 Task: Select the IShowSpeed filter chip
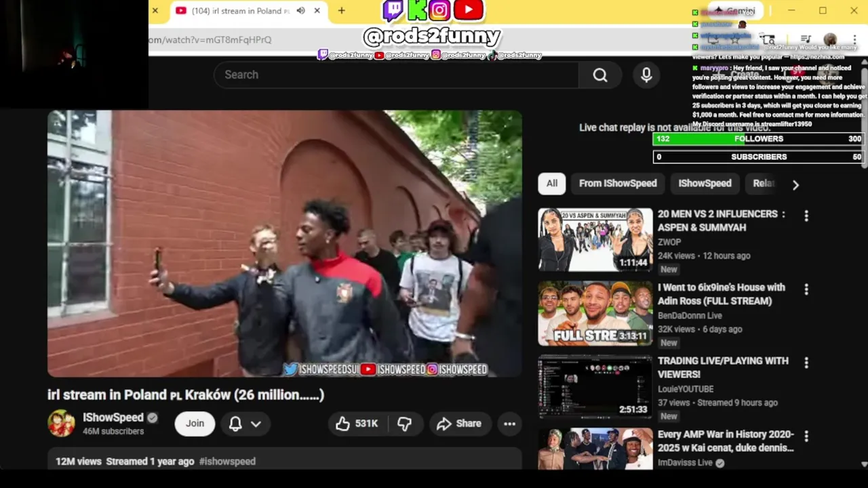tap(705, 184)
